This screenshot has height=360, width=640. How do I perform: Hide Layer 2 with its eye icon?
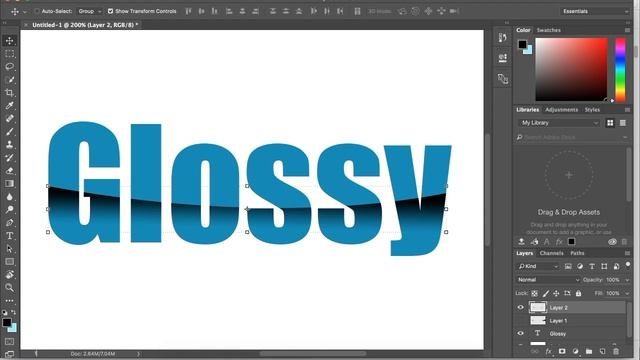pos(520,308)
